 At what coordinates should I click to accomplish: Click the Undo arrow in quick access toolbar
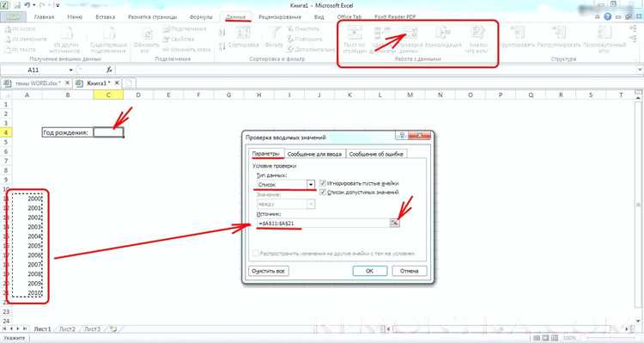[27, 5]
